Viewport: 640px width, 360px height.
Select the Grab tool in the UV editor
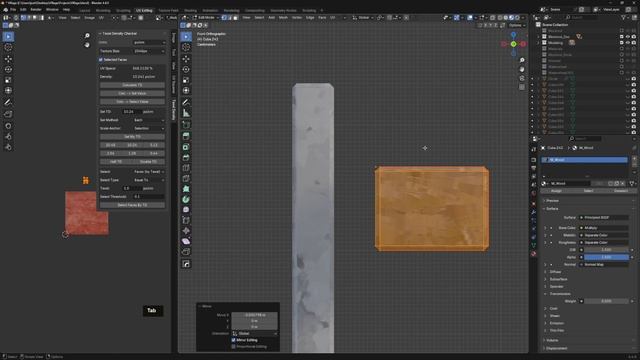8,126
